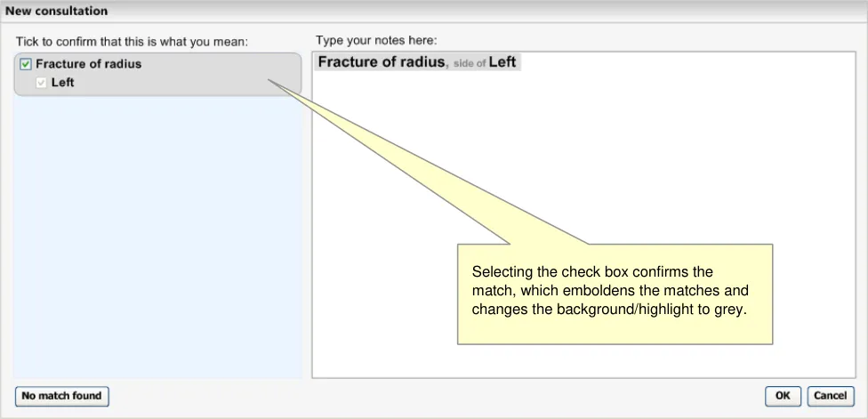Untick the Fracture of radius checkbox

(26, 64)
